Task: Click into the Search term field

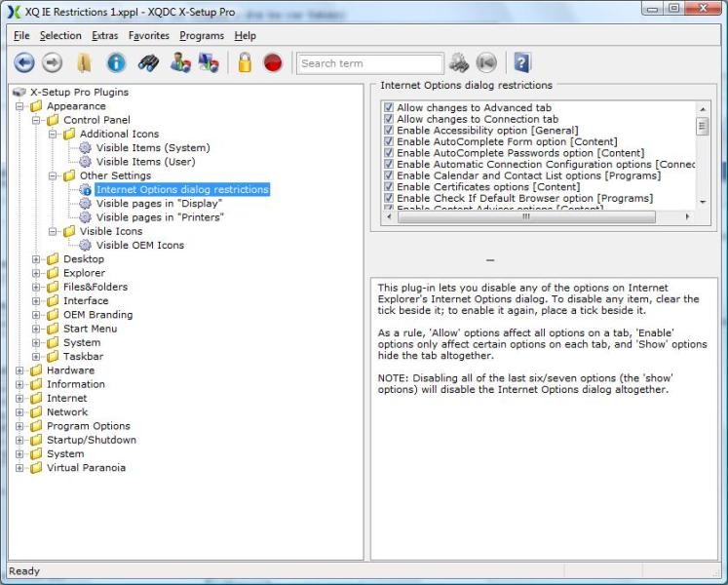Action: 370,63
